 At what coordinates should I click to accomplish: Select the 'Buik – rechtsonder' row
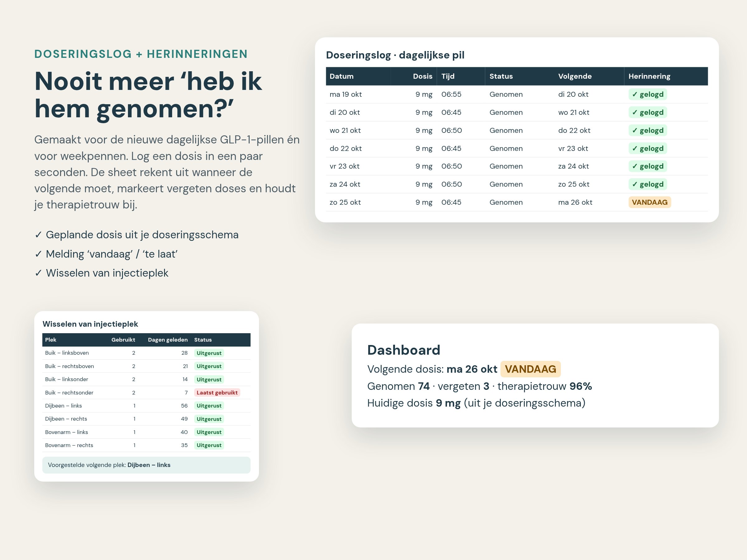point(146,393)
